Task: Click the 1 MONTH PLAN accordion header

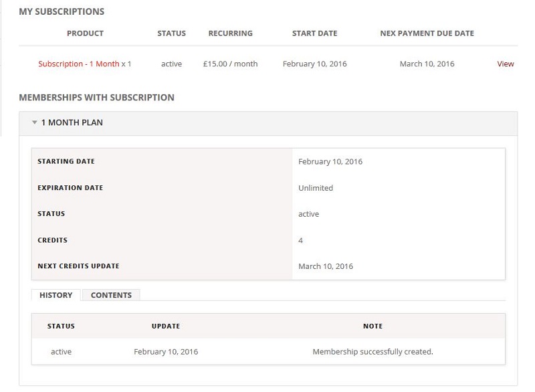Action: click(x=268, y=123)
